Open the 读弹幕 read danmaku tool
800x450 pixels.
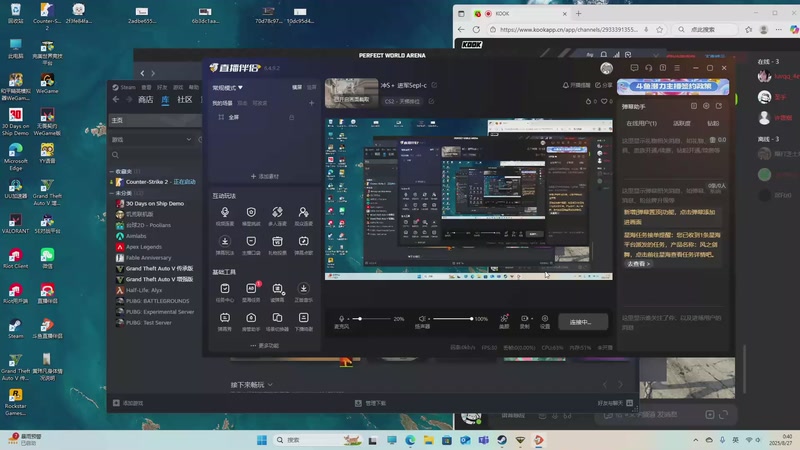tap(278, 289)
